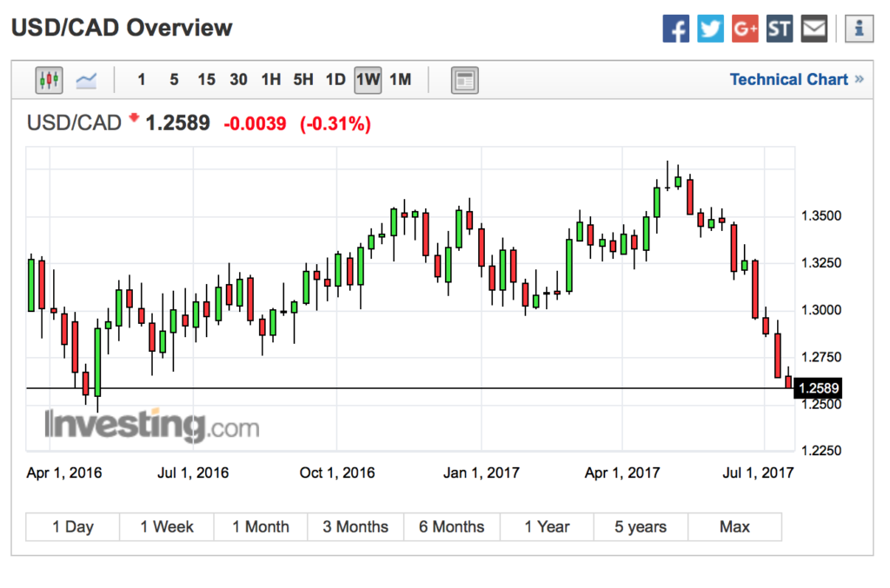This screenshot has width=890, height=588.
Task: Set the range to 5 years
Action: (641, 526)
